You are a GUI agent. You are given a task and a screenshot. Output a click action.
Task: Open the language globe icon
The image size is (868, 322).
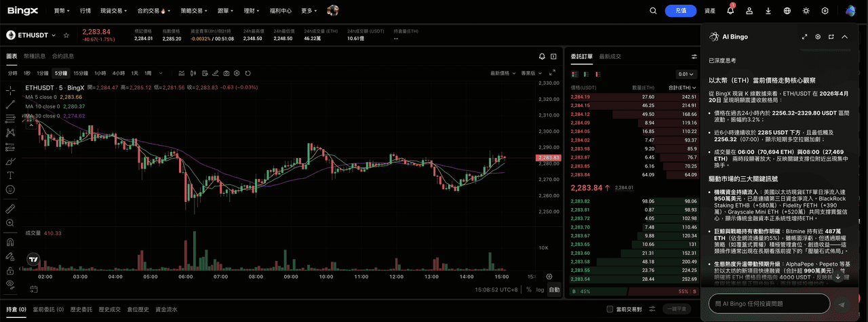(787, 11)
